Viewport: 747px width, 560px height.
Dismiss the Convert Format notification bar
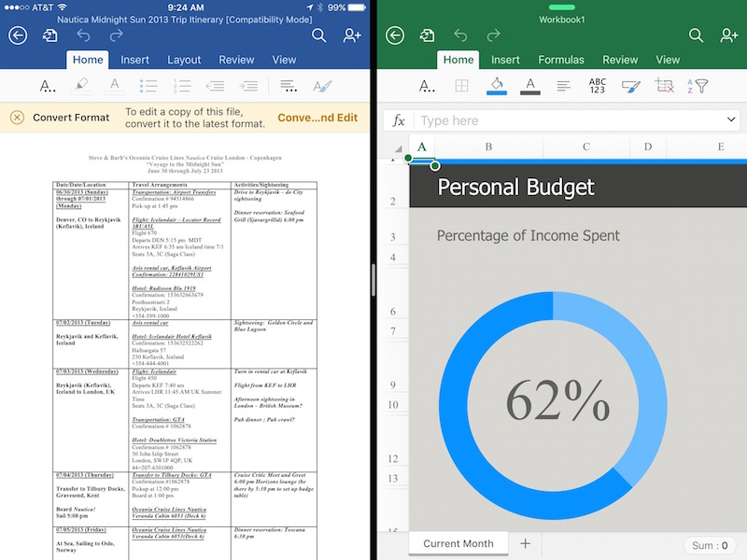(x=17, y=118)
